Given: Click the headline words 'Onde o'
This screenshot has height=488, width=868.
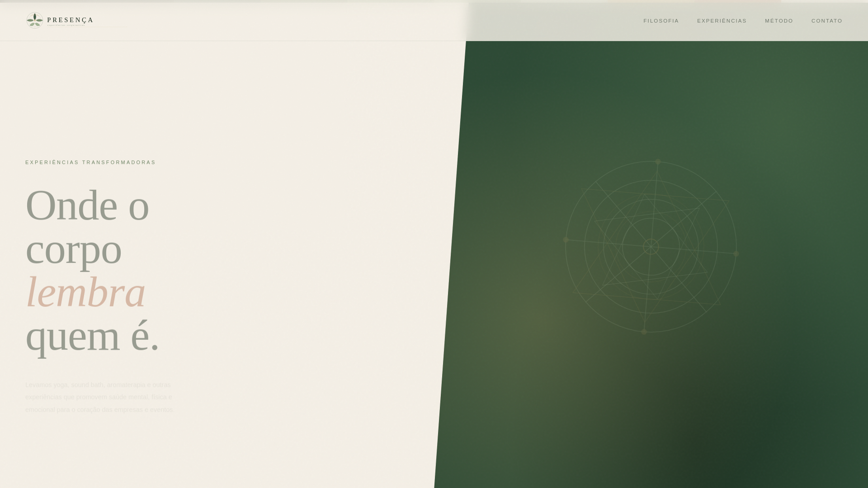Looking at the screenshot, I should click(x=87, y=206).
